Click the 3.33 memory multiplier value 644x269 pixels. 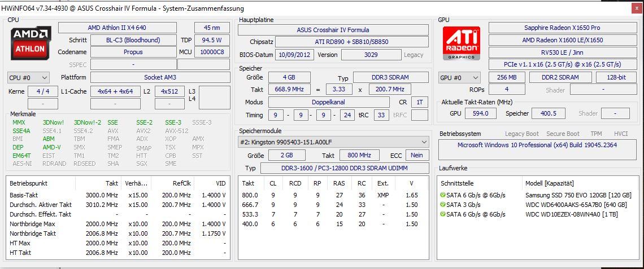(339, 89)
